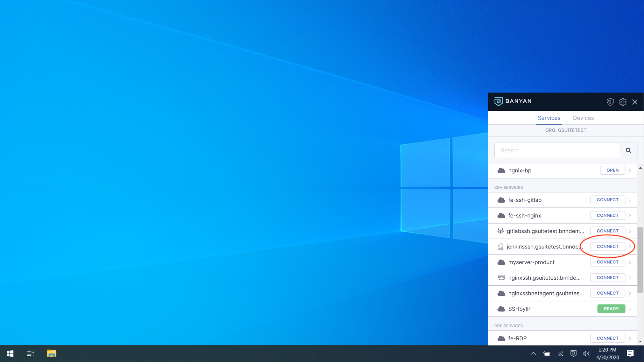Open the Windows notification center
The image size is (644, 362).
(630, 353)
